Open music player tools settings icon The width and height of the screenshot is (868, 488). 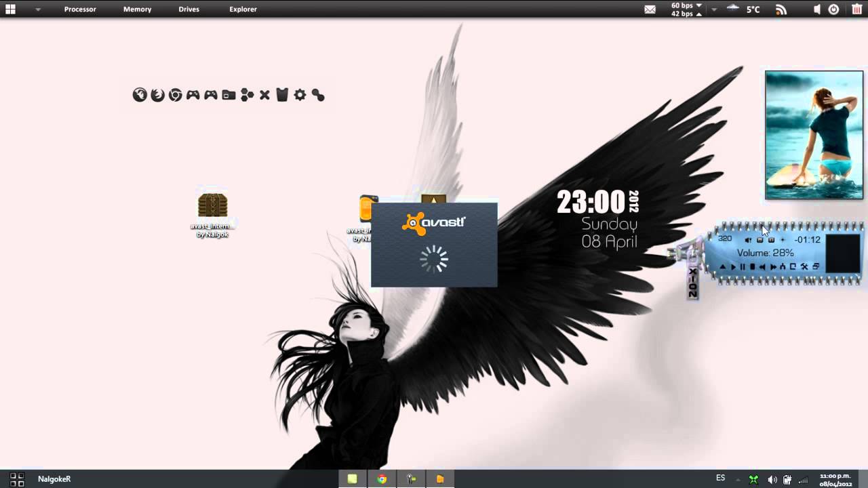coord(804,267)
